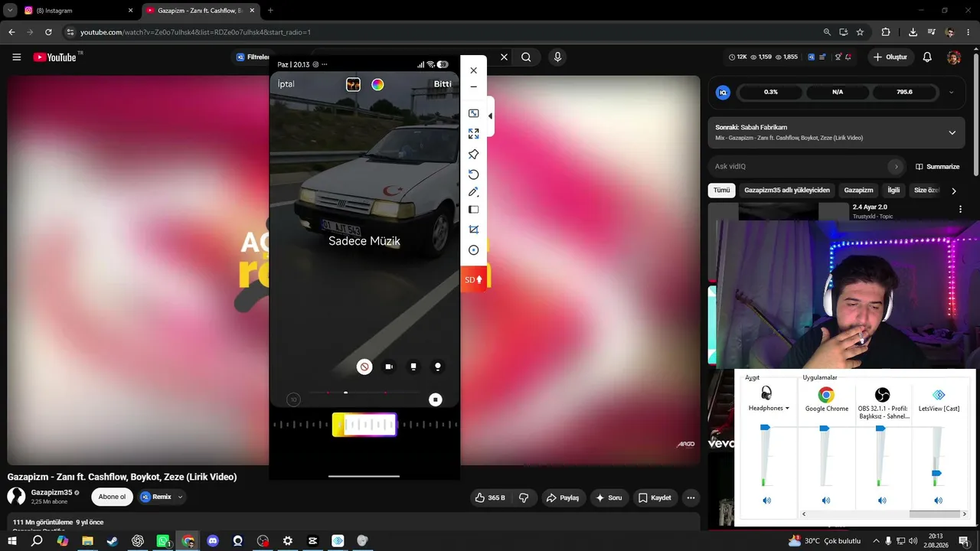Open YouTube notifications bell
The height and width of the screenshot is (551, 980).
[927, 57]
